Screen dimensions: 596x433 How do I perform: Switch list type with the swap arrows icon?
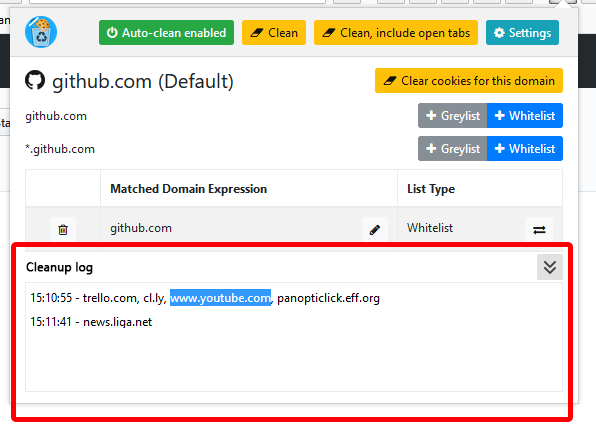pos(539,230)
